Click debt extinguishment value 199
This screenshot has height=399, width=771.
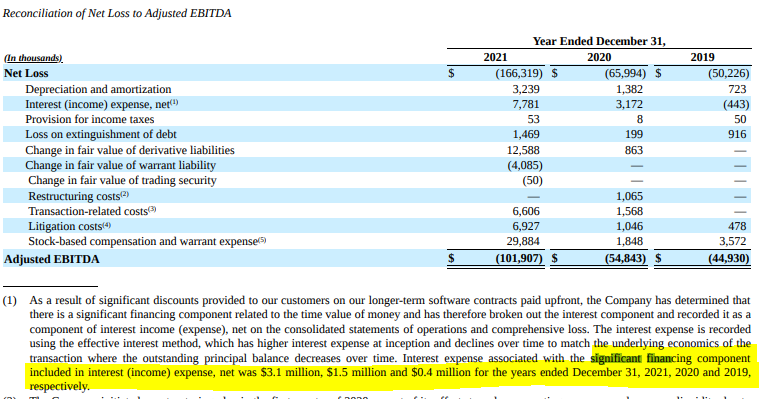(x=634, y=134)
